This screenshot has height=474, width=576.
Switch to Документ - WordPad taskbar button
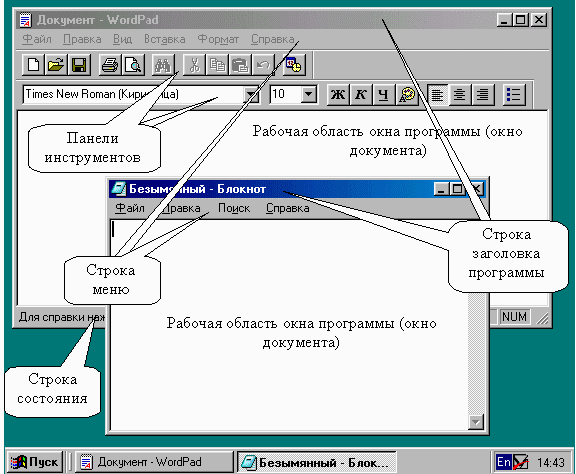154,462
